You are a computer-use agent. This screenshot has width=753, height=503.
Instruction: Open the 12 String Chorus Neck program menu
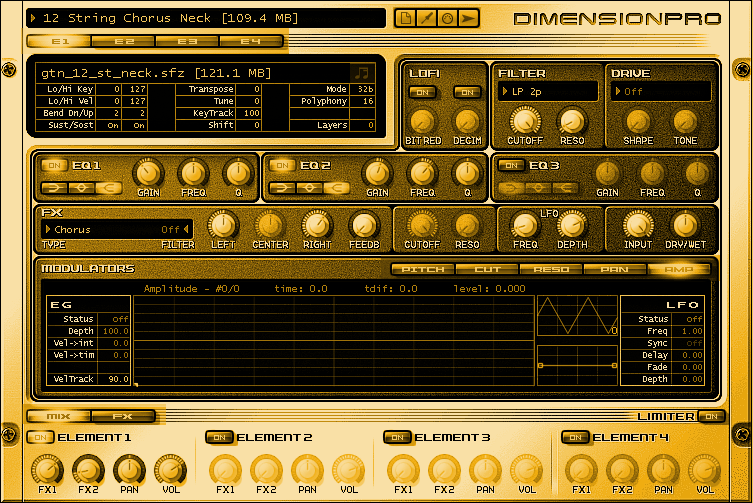click(206, 18)
